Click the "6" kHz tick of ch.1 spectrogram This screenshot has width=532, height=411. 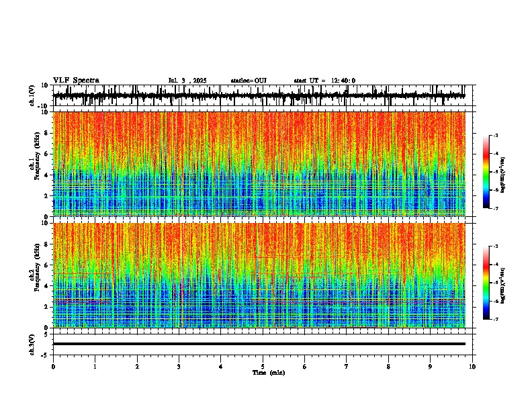46,154
